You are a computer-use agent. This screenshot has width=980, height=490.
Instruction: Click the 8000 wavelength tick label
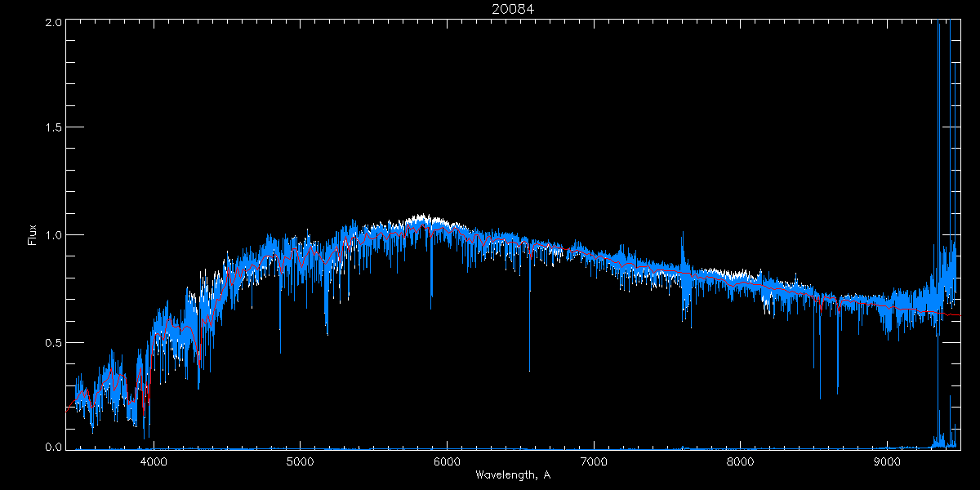click(740, 460)
